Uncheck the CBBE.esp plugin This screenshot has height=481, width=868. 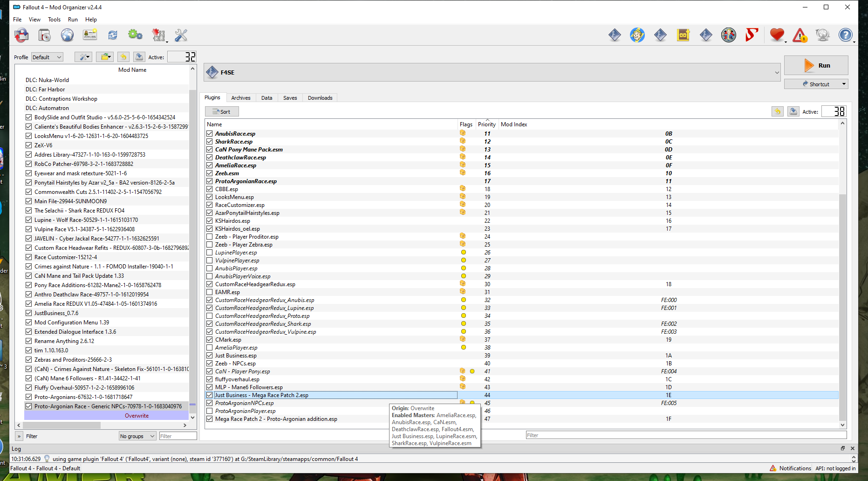(x=210, y=189)
